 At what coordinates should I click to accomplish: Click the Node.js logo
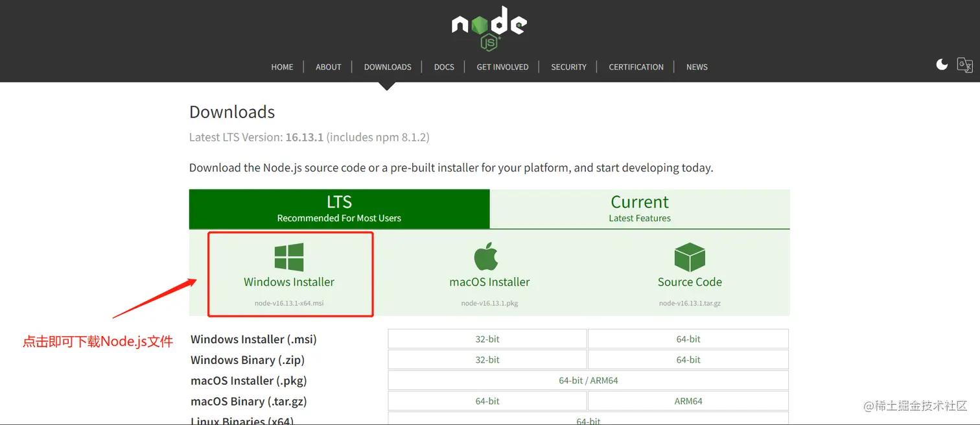pyautogui.click(x=489, y=28)
